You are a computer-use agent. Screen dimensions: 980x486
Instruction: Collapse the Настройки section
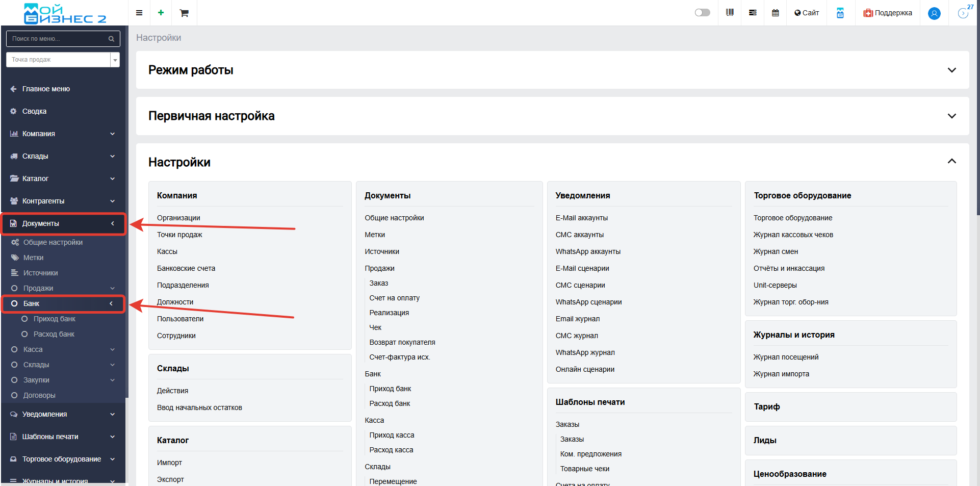point(951,162)
